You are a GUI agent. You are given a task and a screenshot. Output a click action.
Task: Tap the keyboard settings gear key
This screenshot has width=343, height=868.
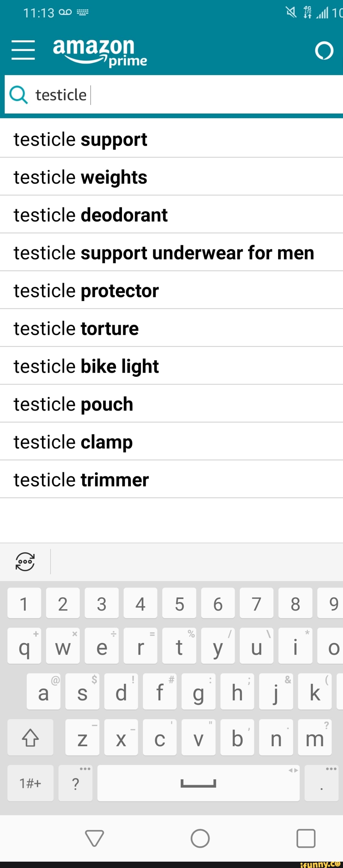point(24,562)
